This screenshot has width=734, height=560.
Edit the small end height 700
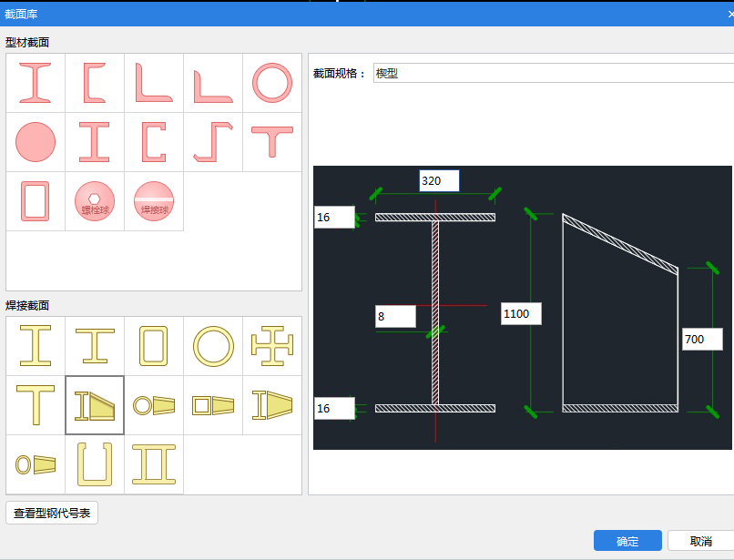702,339
